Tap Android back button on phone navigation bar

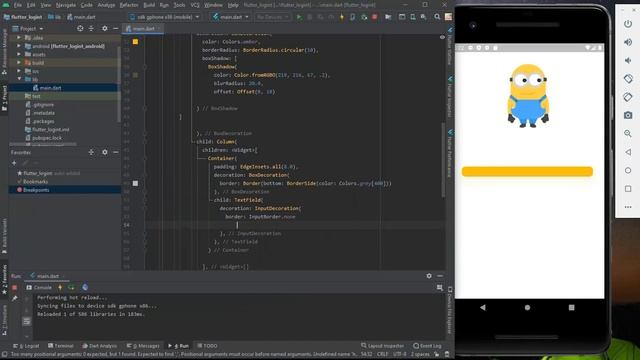coord(483,308)
